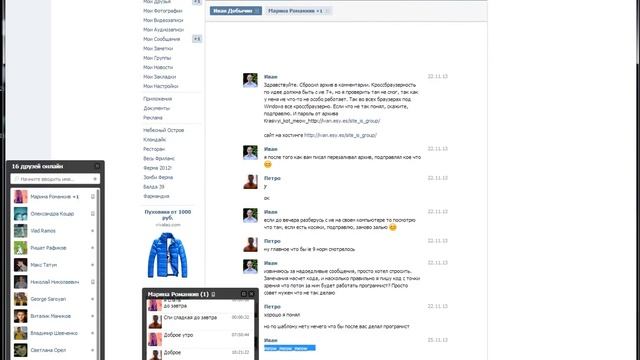Image resolution: width=640 pixels, height=360 pixels.
Task: Open the Иван Добычин conversation tab
Action: (233, 11)
